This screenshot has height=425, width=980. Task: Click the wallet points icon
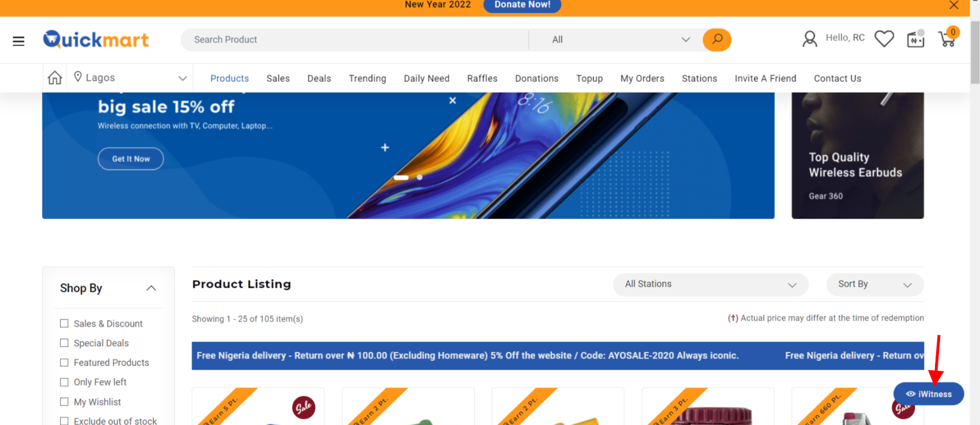915,39
